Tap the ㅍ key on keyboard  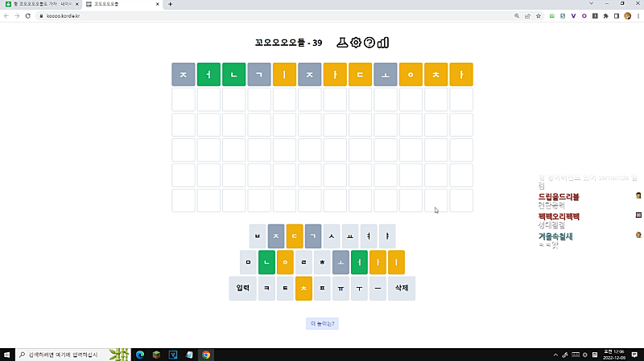tap(322, 289)
